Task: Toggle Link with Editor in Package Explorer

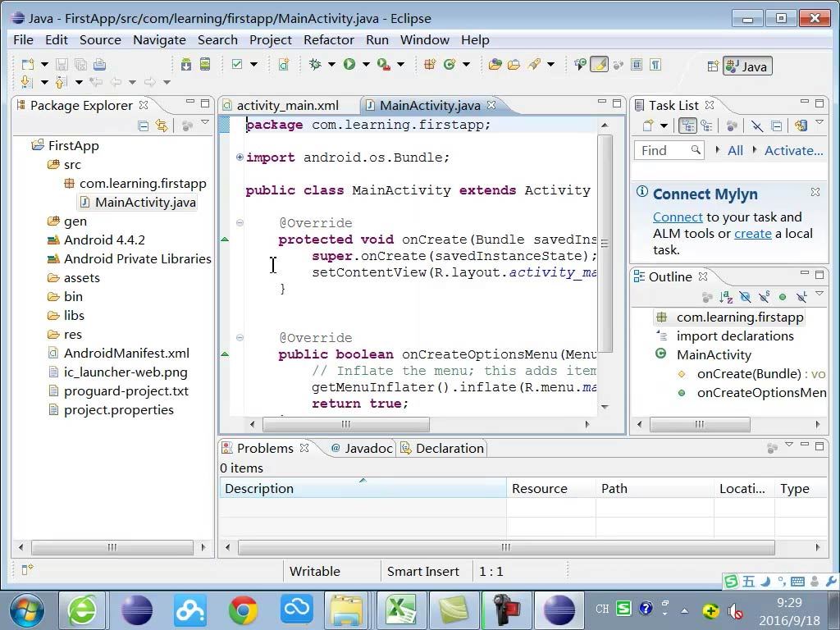Action: tap(162, 126)
